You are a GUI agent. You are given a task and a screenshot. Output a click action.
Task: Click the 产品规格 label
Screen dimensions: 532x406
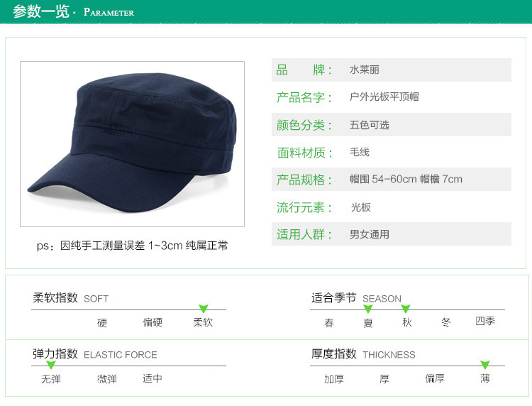(x=304, y=180)
